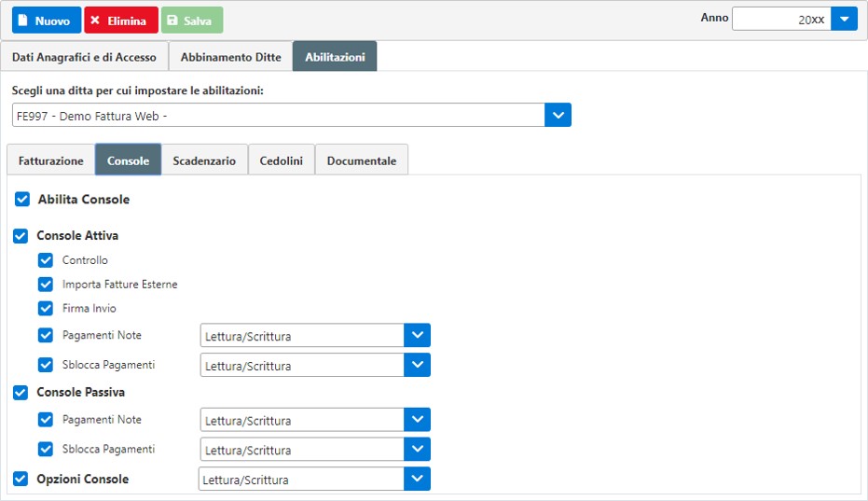Click the Anno year input field

coord(781,19)
